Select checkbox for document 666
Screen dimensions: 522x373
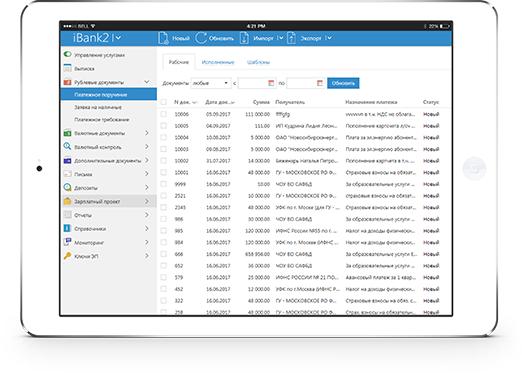(x=164, y=254)
